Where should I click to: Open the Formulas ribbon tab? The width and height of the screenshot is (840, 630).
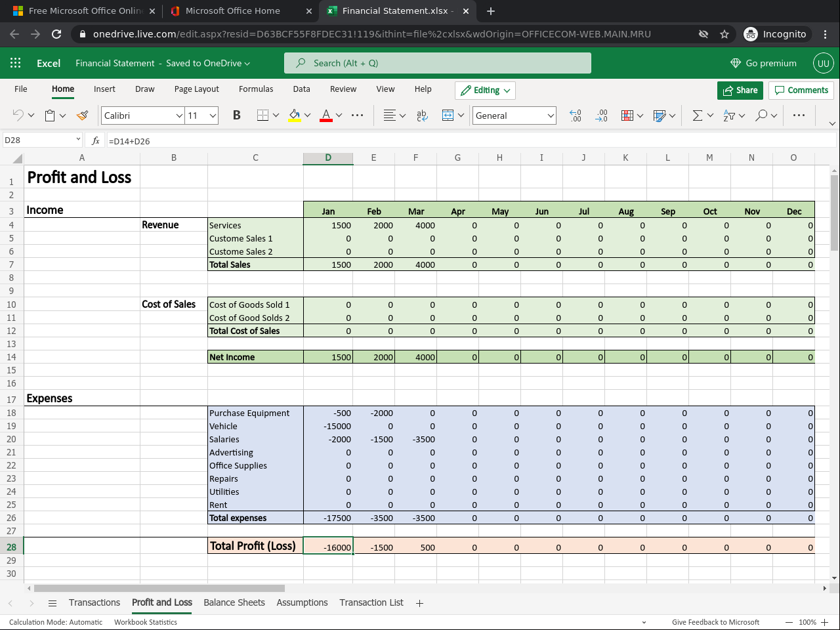point(256,89)
